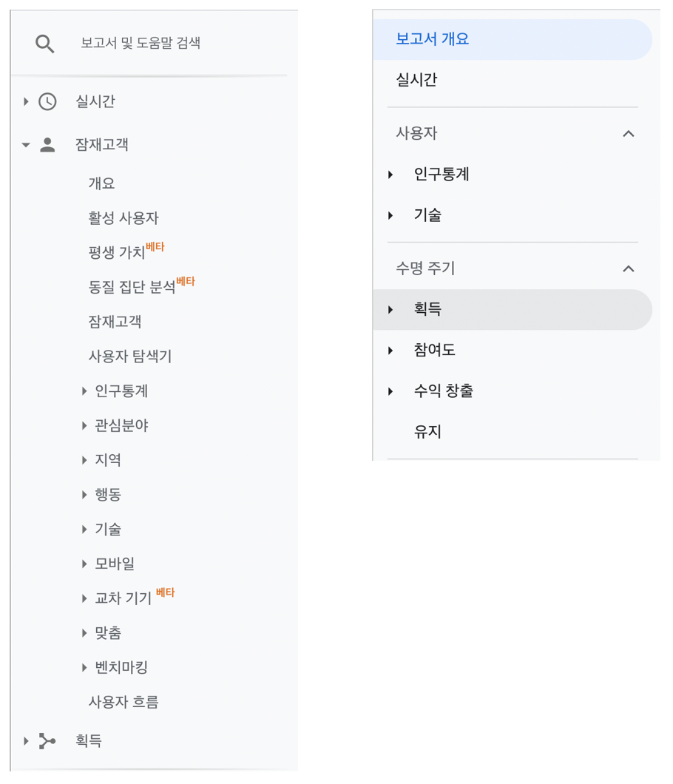The height and width of the screenshot is (784, 673).
Task: Click the search magnifier icon
Action: [44, 43]
